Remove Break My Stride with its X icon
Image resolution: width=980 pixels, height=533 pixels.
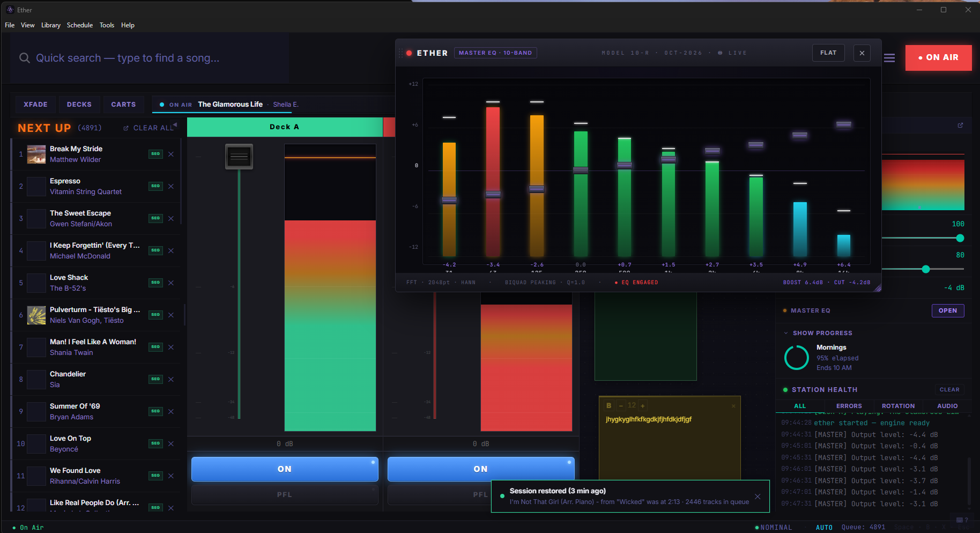point(171,154)
